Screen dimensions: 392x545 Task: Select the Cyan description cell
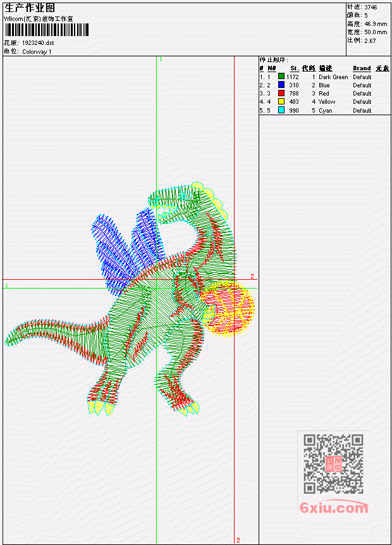point(326,111)
